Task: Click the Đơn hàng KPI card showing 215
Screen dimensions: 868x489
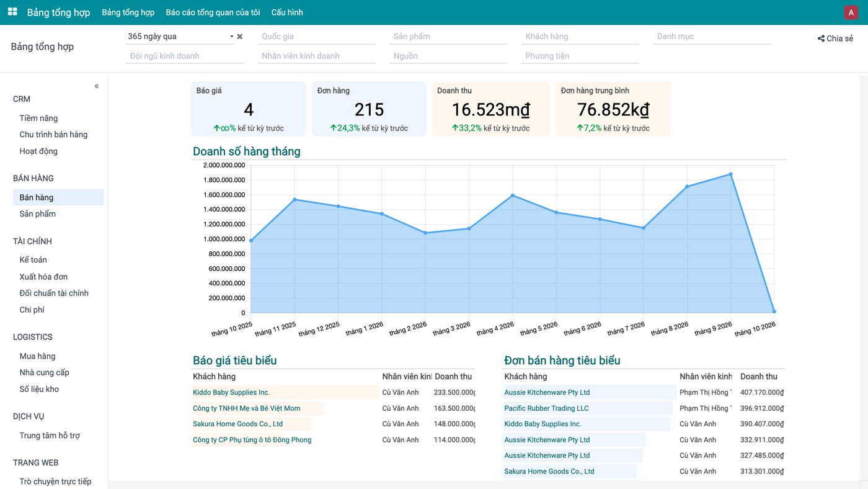Action: tap(369, 109)
